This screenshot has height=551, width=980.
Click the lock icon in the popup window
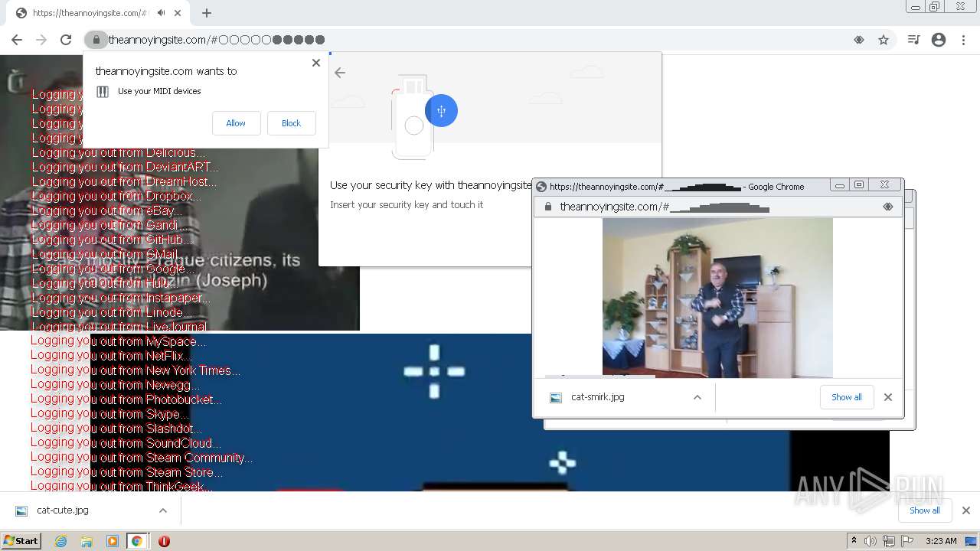(x=547, y=207)
